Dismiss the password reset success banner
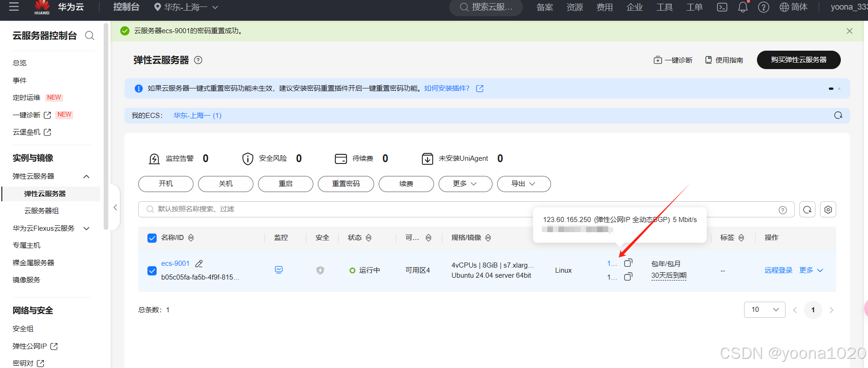The width and height of the screenshot is (868, 368). tap(850, 31)
